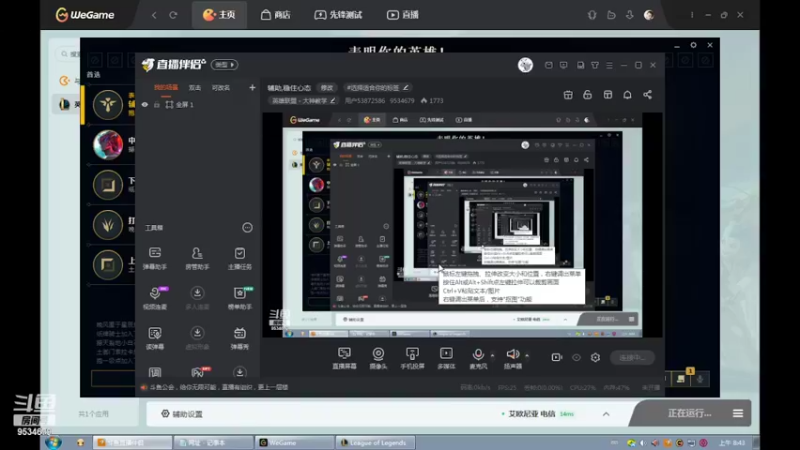Click 直播伴侣 profile avatar
This screenshot has width=800, height=450.
525,65
